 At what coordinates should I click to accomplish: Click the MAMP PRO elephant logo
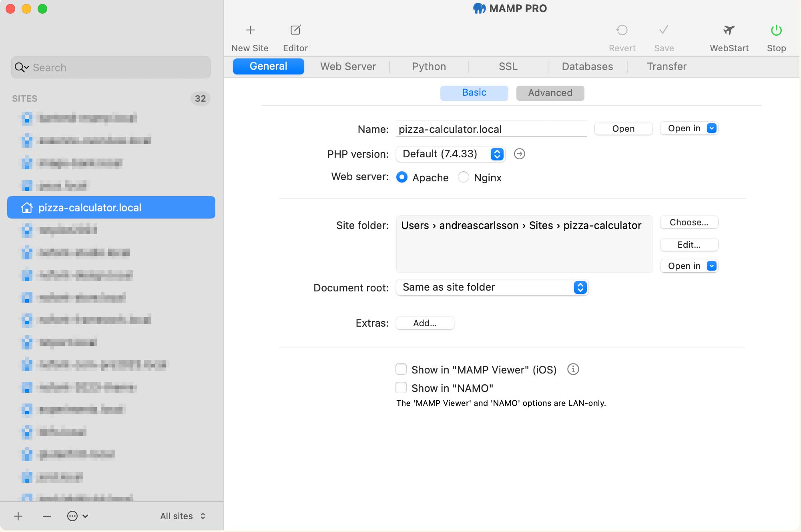click(479, 8)
